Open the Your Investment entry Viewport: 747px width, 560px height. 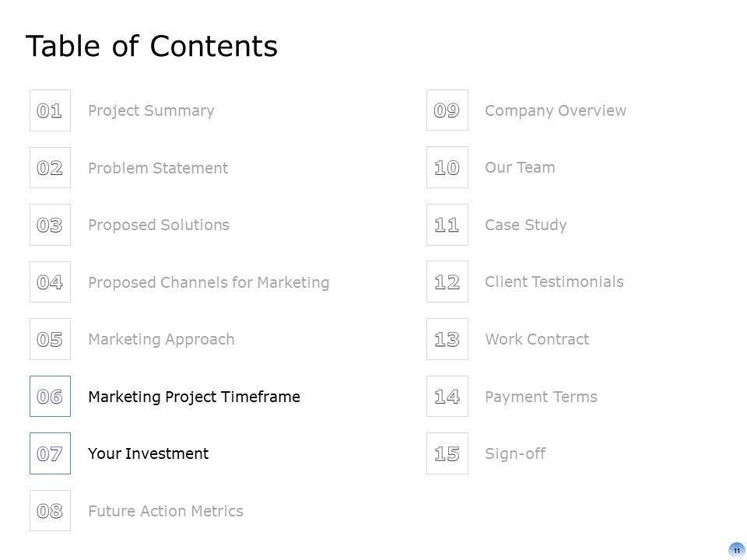pos(148,453)
